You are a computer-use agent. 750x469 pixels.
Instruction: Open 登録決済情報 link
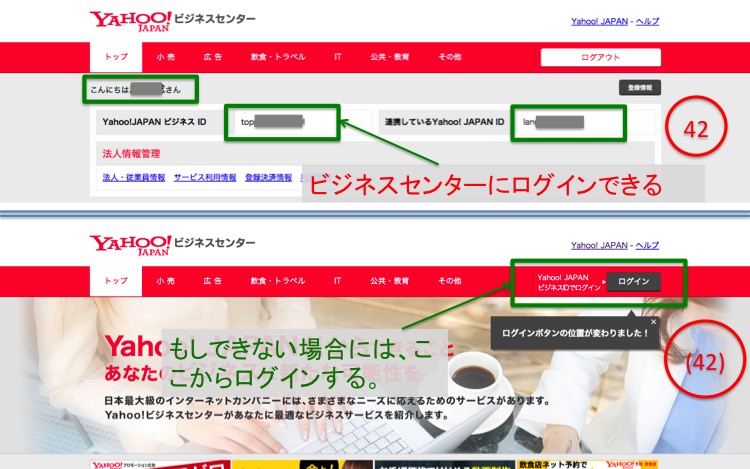click(x=268, y=177)
